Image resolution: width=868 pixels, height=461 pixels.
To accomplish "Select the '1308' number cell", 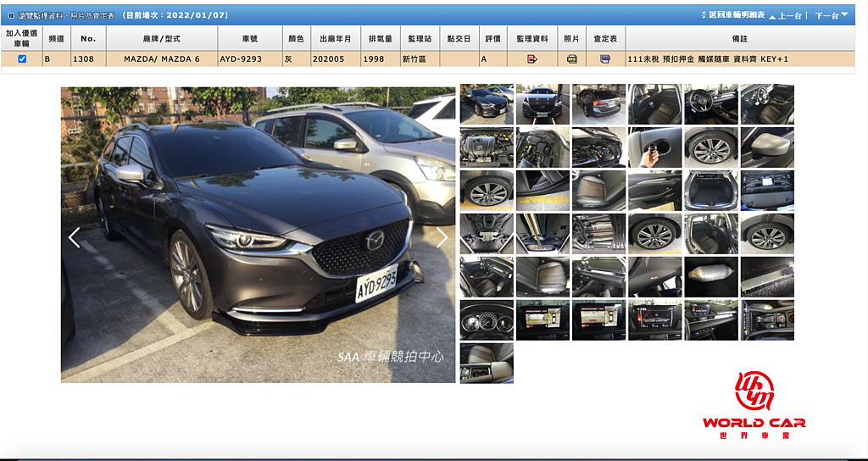I will click(x=88, y=58).
